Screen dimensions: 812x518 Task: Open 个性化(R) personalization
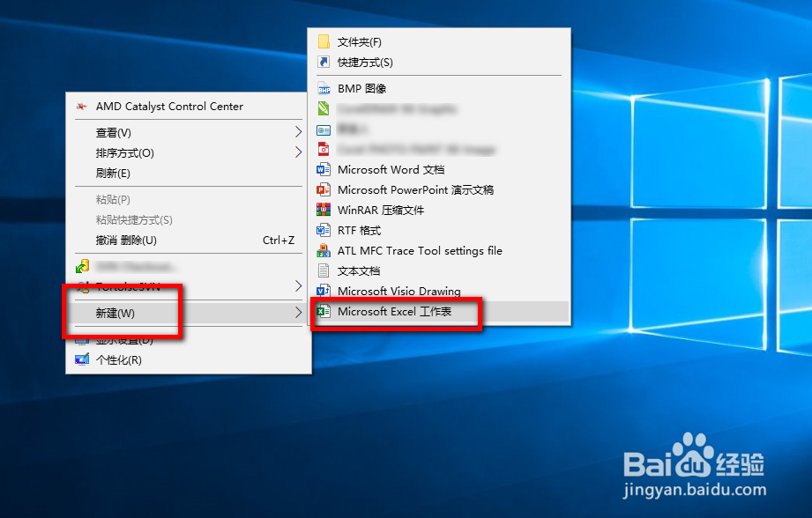click(x=189, y=360)
